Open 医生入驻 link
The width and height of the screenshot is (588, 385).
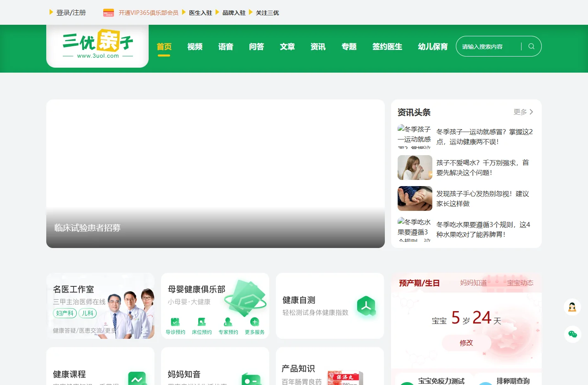(201, 13)
